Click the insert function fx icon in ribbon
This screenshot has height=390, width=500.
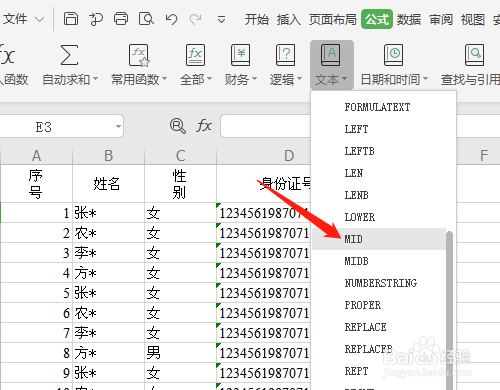point(7,55)
